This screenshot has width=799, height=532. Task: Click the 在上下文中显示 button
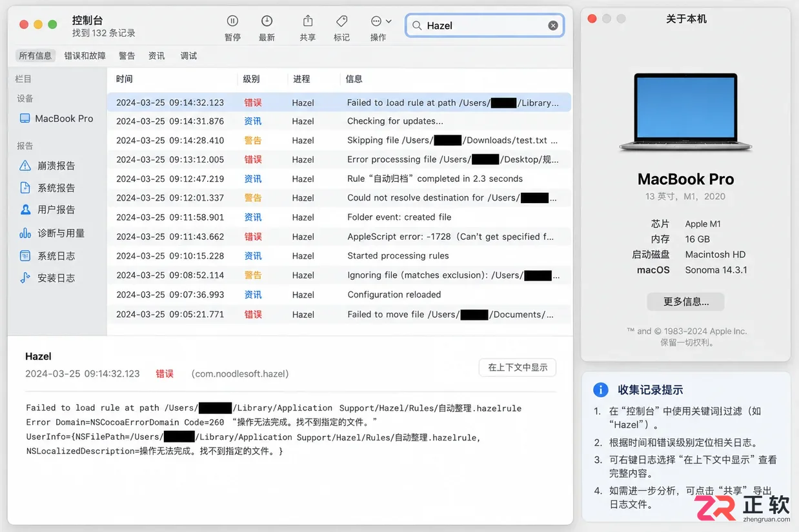coord(518,368)
